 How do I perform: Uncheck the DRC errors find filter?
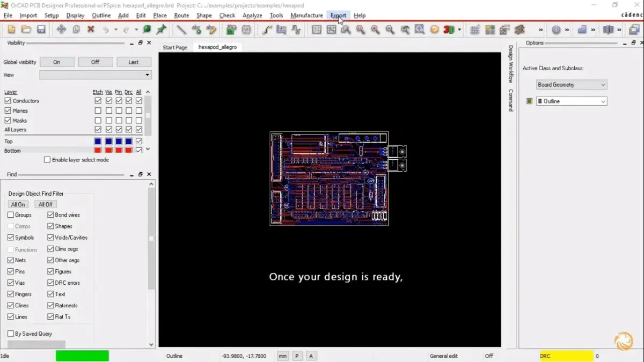tap(50, 283)
